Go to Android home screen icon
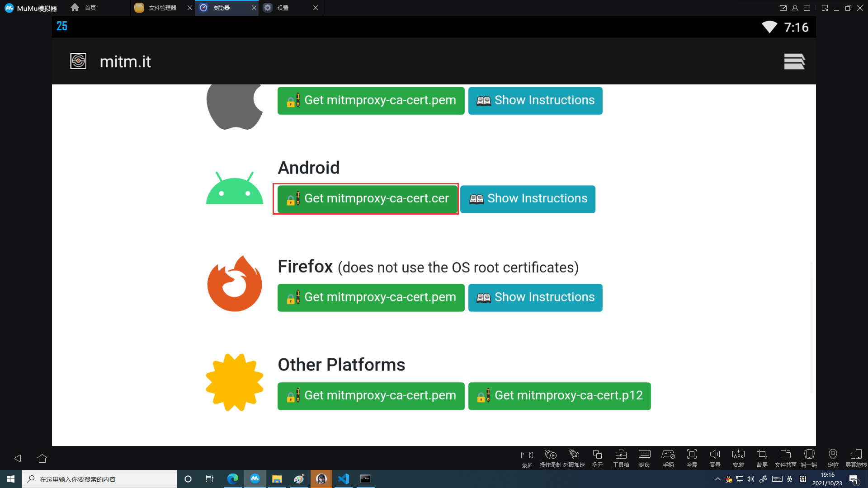 pyautogui.click(x=42, y=458)
